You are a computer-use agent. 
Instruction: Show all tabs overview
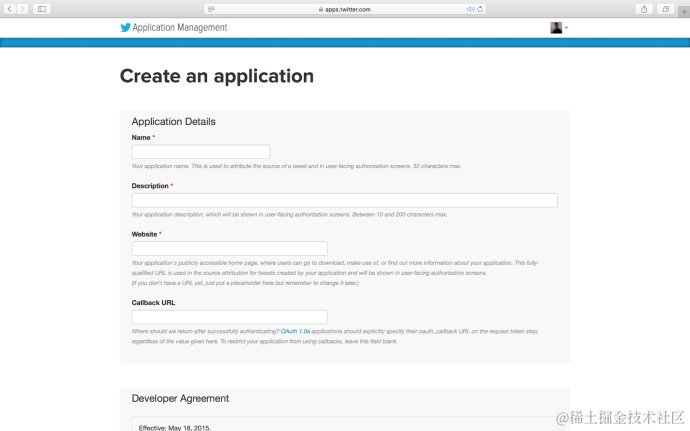coord(665,9)
